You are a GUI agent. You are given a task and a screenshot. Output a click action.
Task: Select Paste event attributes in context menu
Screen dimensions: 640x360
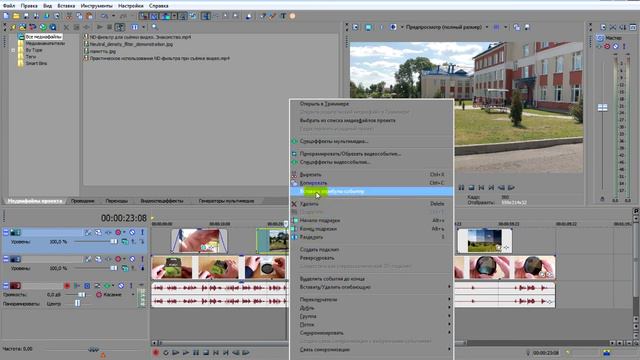point(371,191)
